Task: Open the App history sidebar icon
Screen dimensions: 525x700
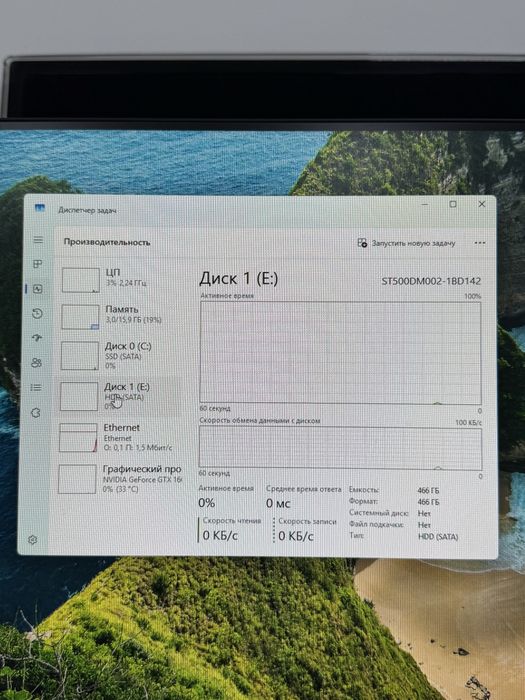Action: pos(38,314)
